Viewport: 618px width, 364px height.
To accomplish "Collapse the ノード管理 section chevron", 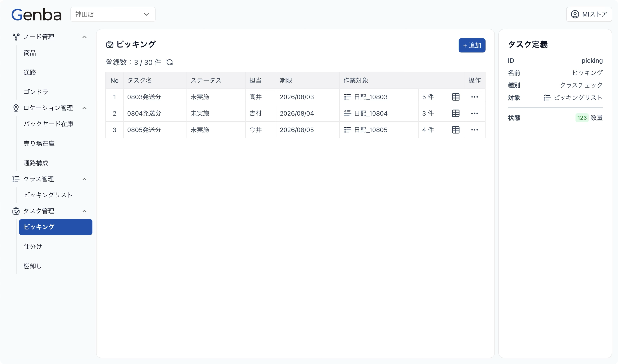I will pyautogui.click(x=84, y=37).
